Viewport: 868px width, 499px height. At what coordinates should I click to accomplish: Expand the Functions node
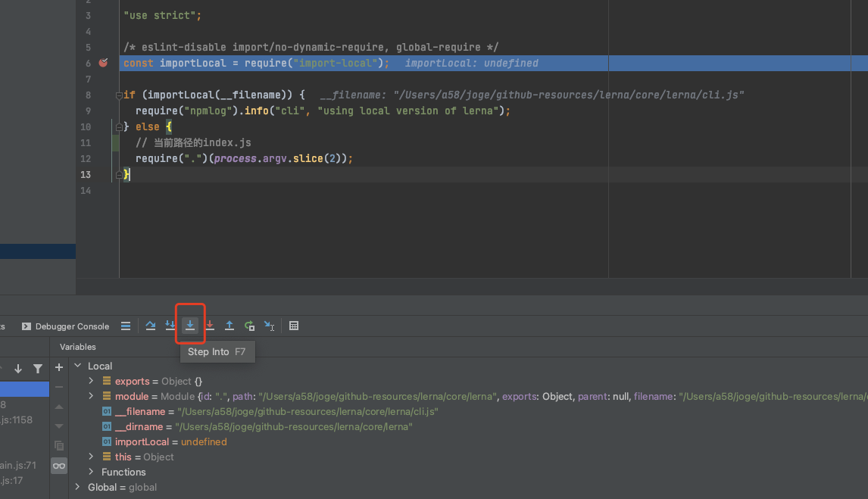pos(92,471)
